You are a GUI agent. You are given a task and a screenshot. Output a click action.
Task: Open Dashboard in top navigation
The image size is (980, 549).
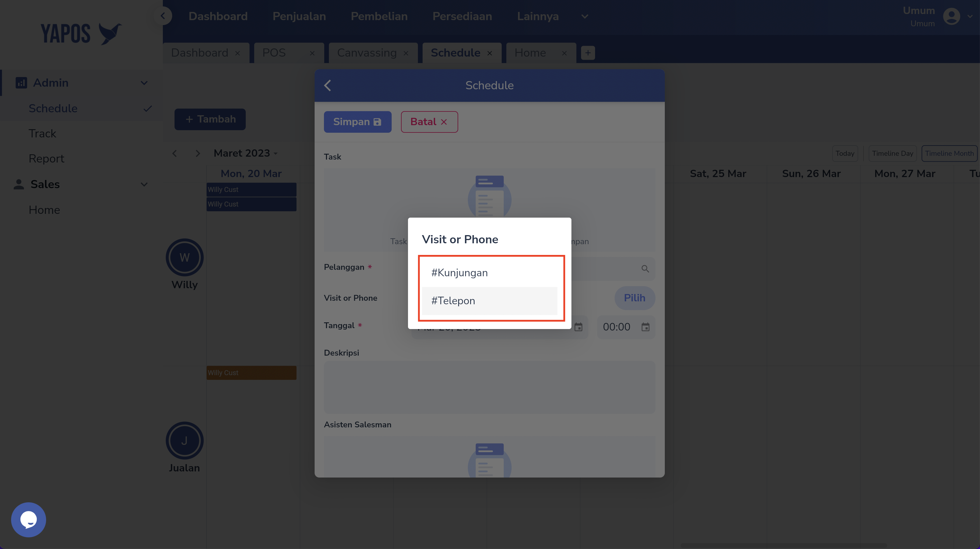[x=218, y=16]
